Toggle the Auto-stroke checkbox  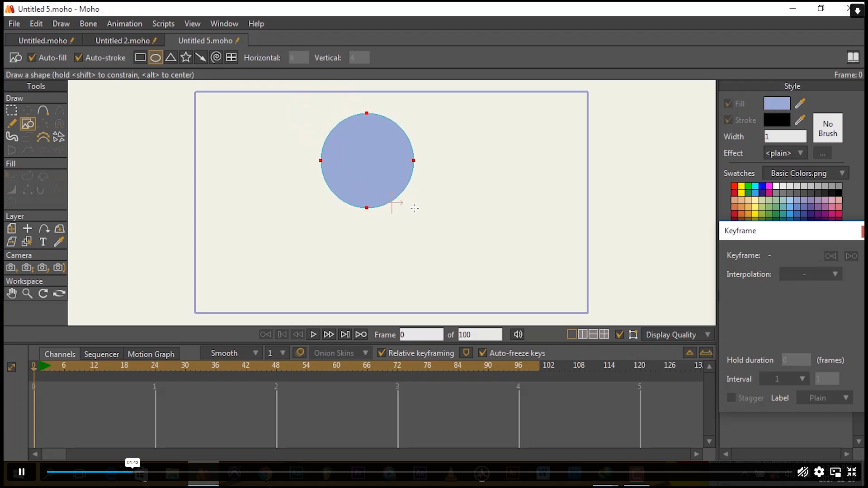(79, 58)
